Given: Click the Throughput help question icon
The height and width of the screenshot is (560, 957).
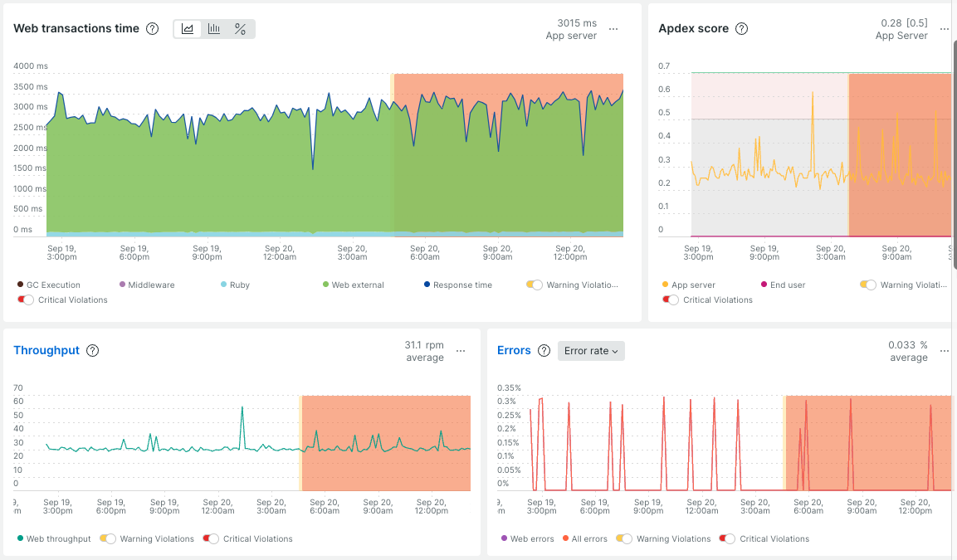Looking at the screenshot, I should pos(92,351).
